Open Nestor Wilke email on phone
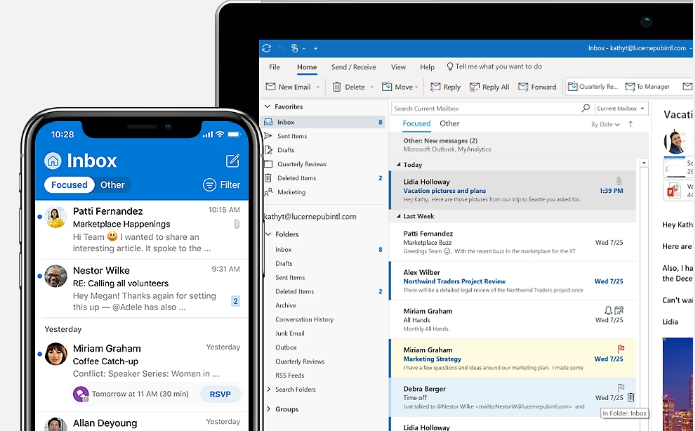This screenshot has height=431, width=695. click(x=142, y=288)
